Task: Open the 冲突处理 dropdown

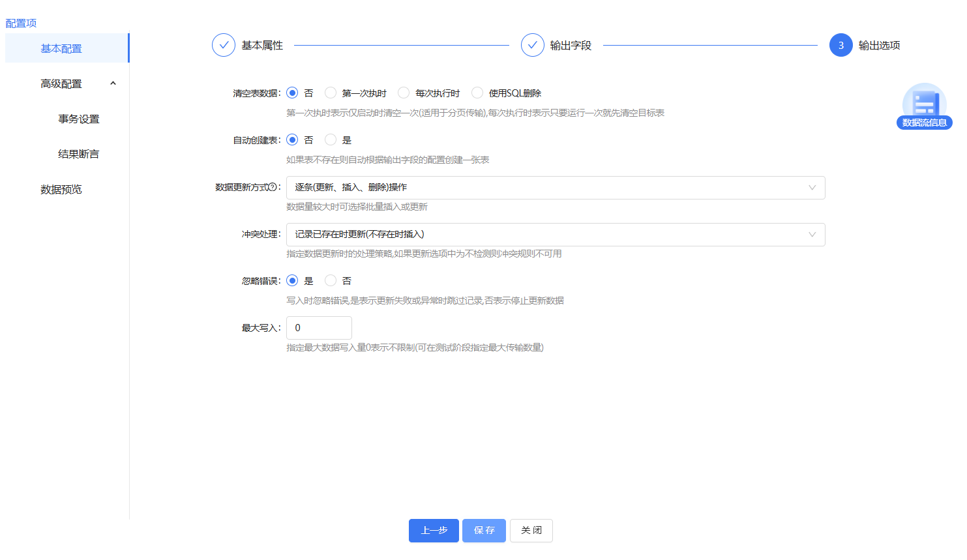Action: pos(556,235)
